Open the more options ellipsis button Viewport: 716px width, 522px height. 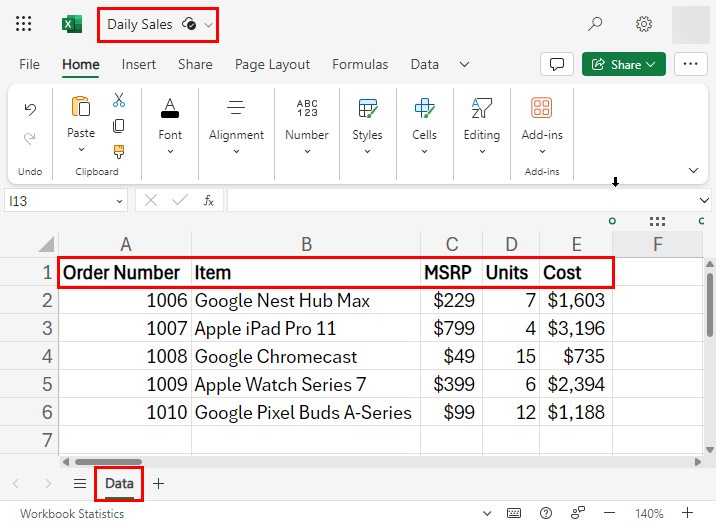pyautogui.click(x=690, y=64)
